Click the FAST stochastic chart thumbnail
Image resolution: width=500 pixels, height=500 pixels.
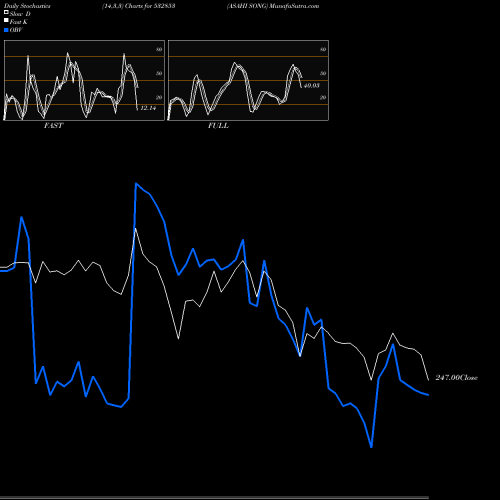coord(84,80)
